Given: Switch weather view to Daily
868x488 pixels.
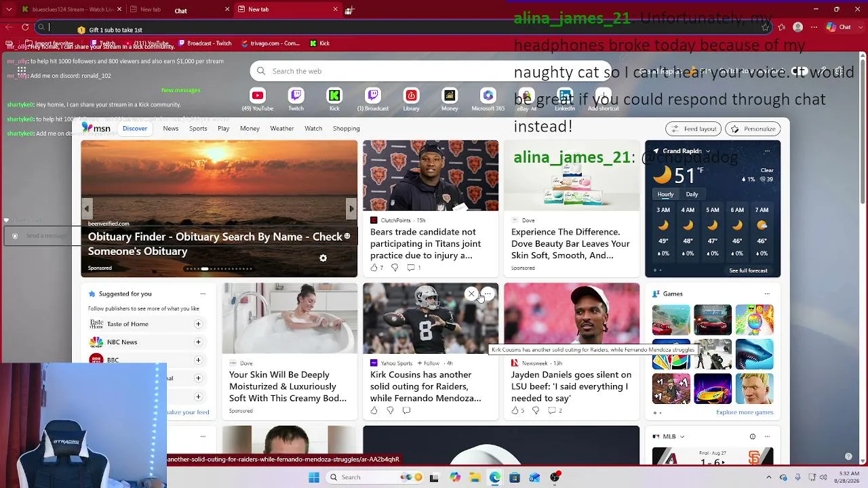Looking at the screenshot, I should pyautogui.click(x=692, y=195).
